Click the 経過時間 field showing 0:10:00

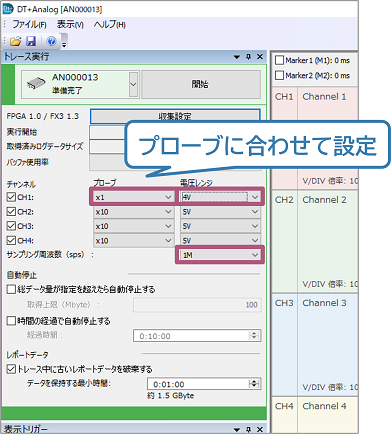(x=197, y=336)
